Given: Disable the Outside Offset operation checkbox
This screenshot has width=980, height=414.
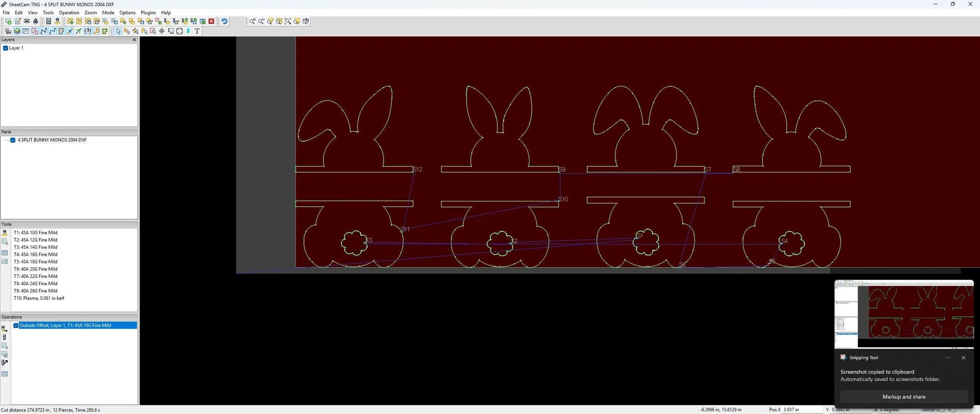Looking at the screenshot, I should [16, 325].
